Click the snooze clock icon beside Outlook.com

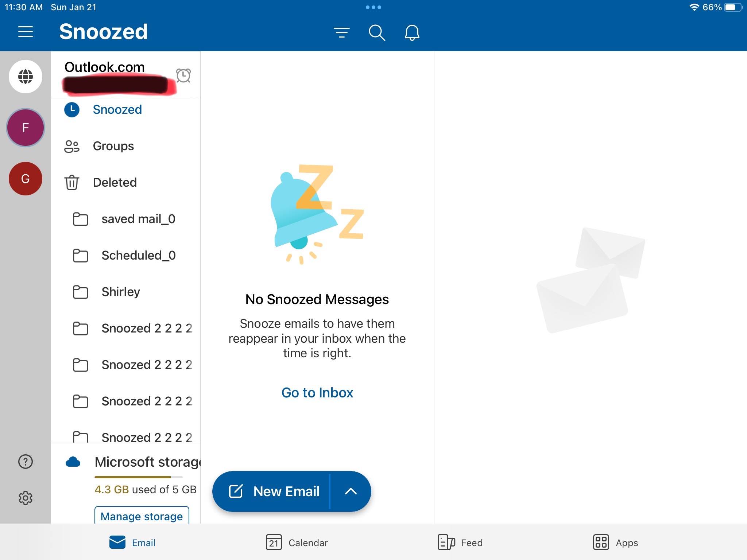(x=183, y=75)
